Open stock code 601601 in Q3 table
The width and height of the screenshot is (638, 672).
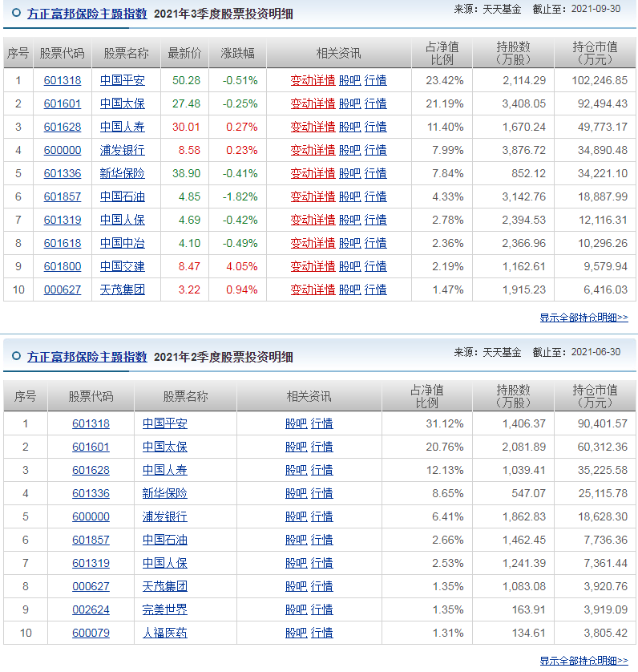(x=63, y=103)
